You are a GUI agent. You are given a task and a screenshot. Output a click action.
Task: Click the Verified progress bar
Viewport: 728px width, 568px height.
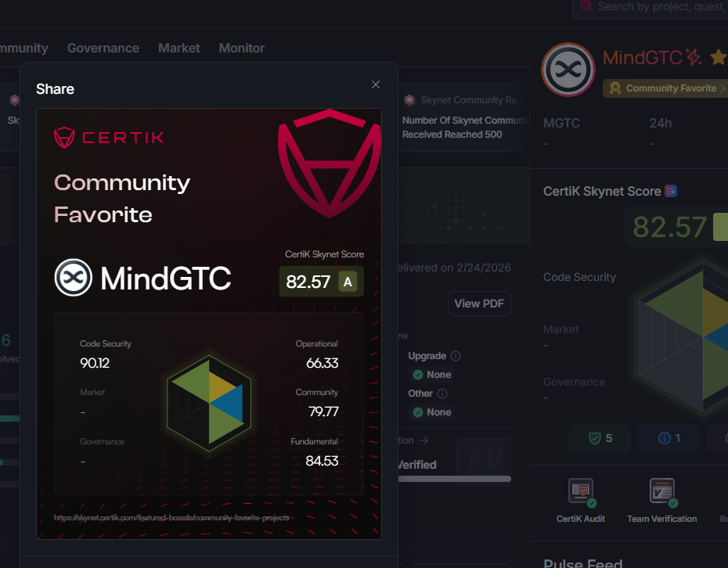(455, 479)
